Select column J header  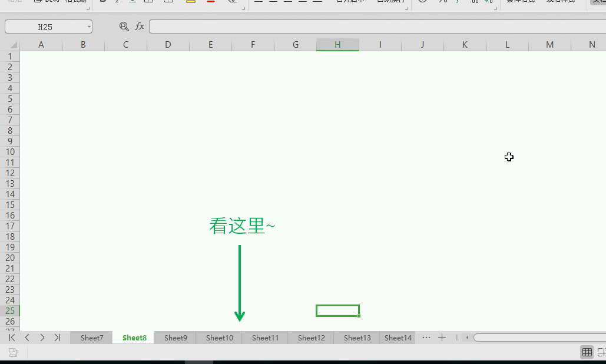coord(422,45)
